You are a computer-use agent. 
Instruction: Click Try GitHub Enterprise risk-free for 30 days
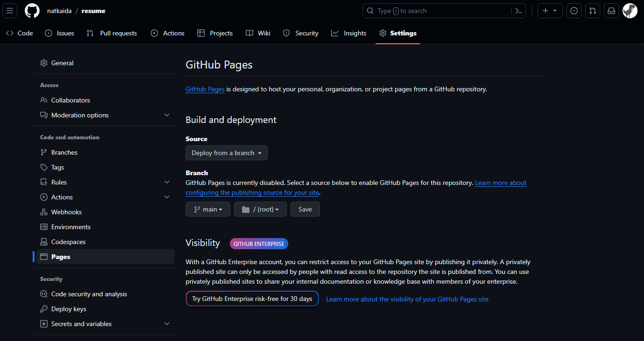pyautogui.click(x=252, y=299)
